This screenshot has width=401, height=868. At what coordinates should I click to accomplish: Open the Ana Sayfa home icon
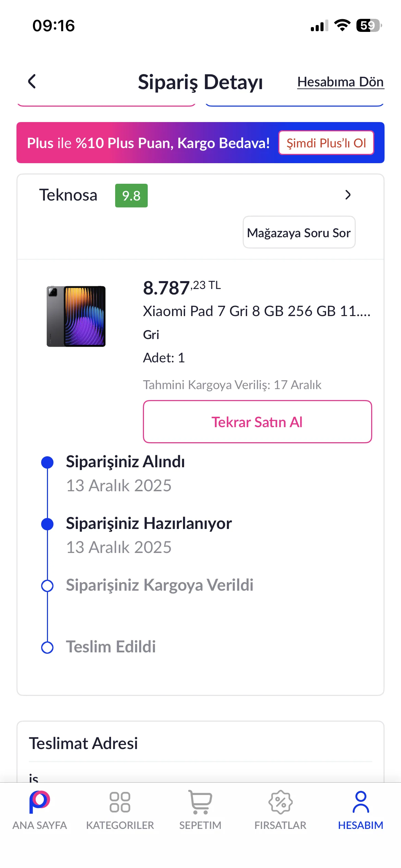coord(40,802)
